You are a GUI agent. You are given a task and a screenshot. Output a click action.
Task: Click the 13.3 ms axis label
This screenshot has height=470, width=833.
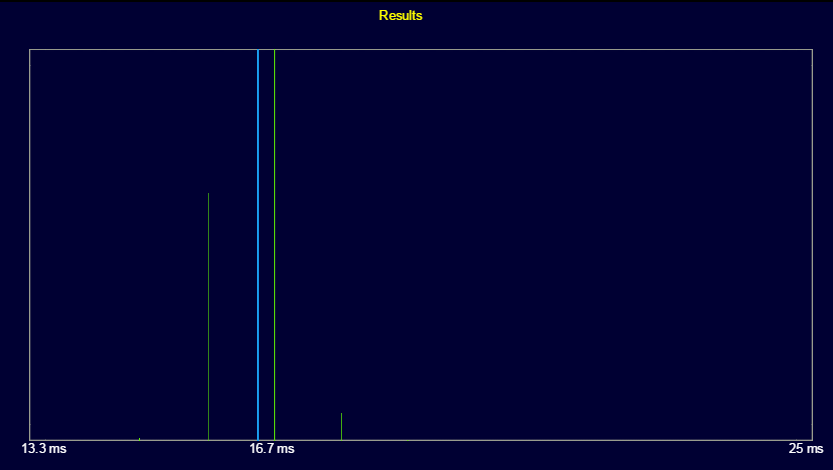pos(44,449)
